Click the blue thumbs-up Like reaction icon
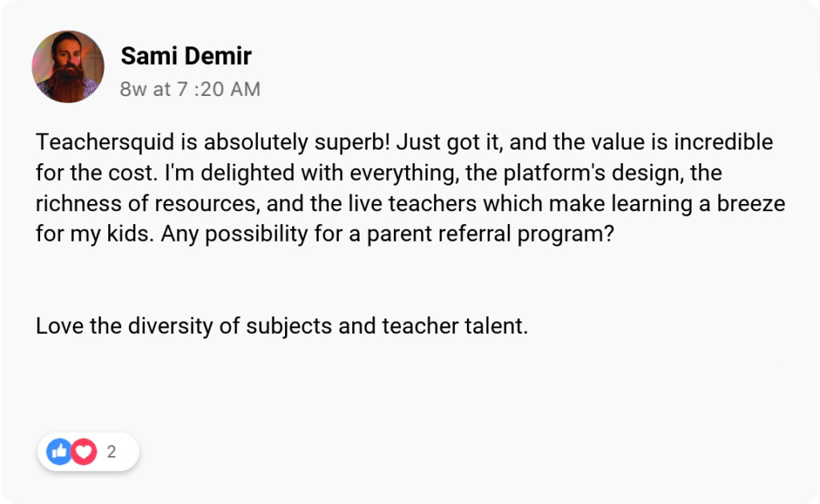The width and height of the screenshot is (820, 504). [x=59, y=452]
